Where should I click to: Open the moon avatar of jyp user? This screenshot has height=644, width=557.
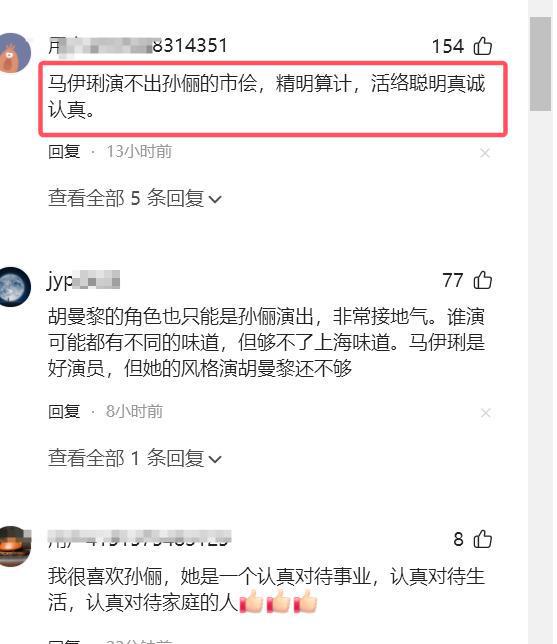click(14, 287)
